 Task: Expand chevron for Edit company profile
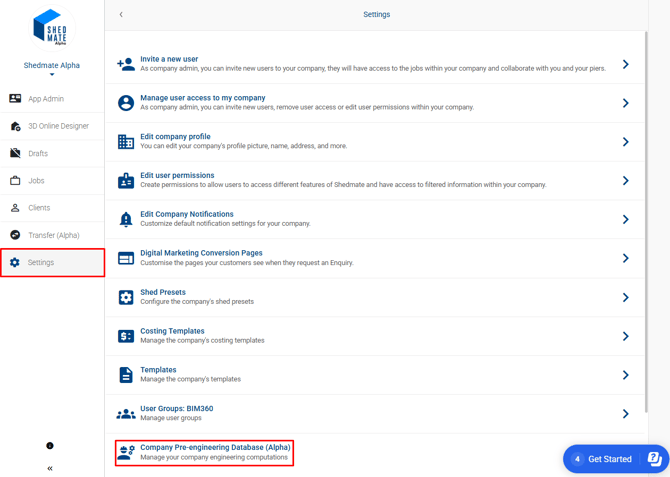click(x=626, y=141)
